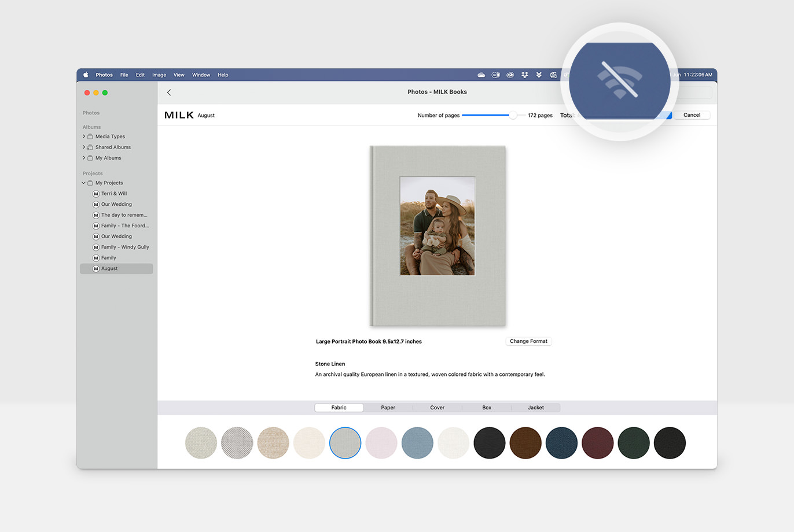794x532 pixels.
Task: Click the cloud icon in the menu bar
Action: point(481,75)
